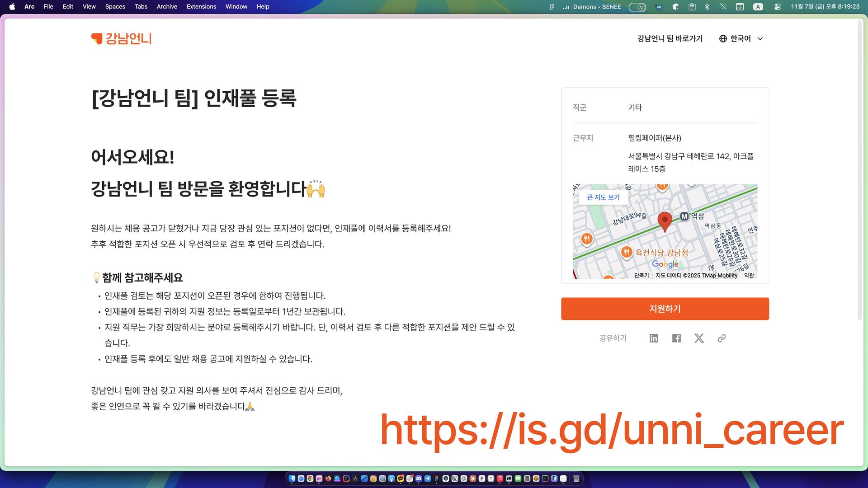Image resolution: width=868 pixels, height=488 pixels.
Task: Share the posting on LinkedIn
Action: click(654, 338)
